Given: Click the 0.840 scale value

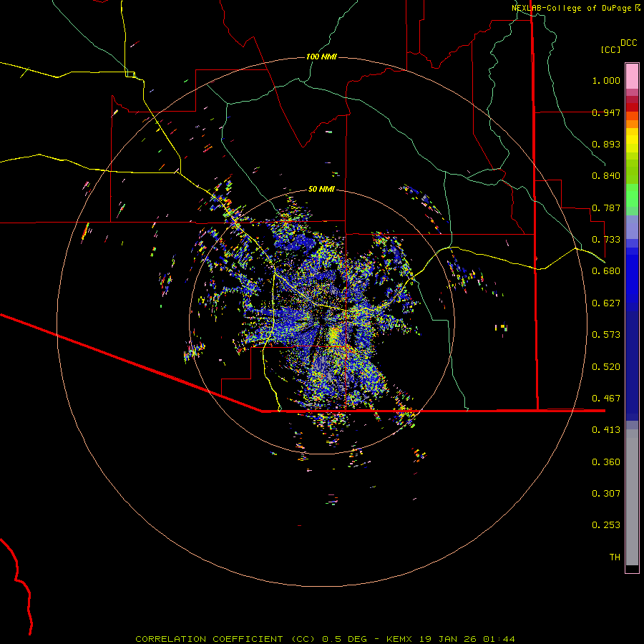Looking at the screenshot, I should [x=606, y=176].
